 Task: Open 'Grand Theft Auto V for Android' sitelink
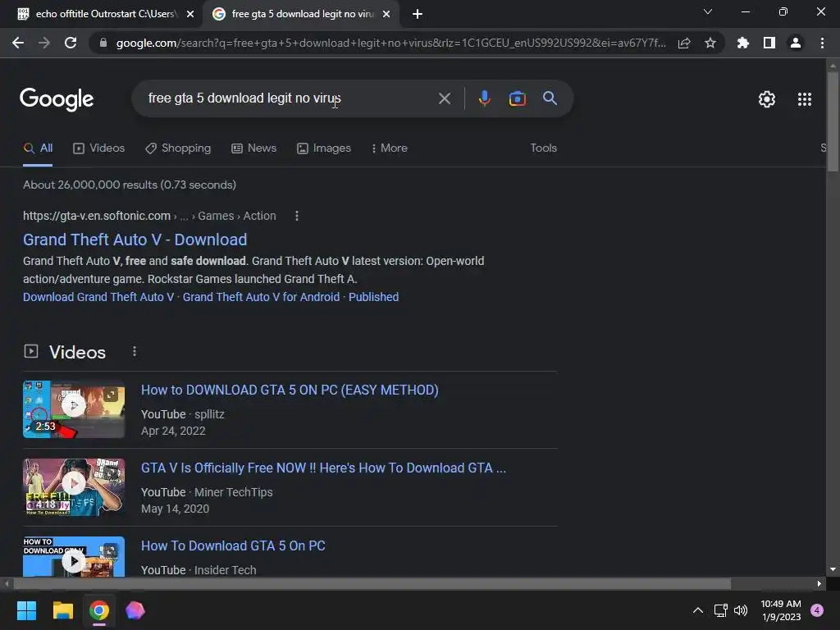(262, 297)
